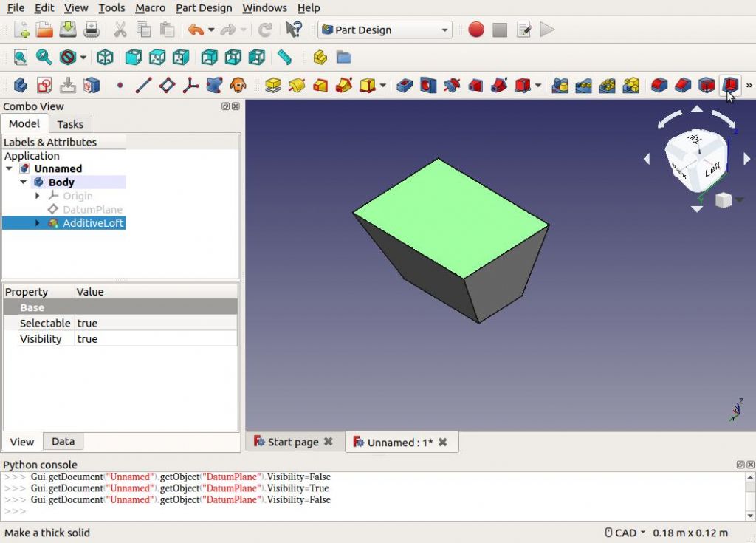Click the Thickness tool icon
Screen dimensions: 756x543
pos(730,85)
